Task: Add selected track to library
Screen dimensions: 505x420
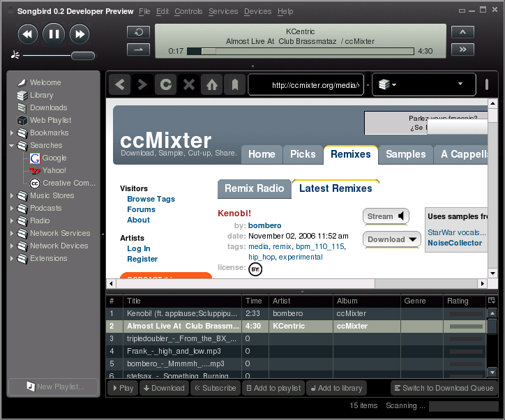Action: click(337, 388)
